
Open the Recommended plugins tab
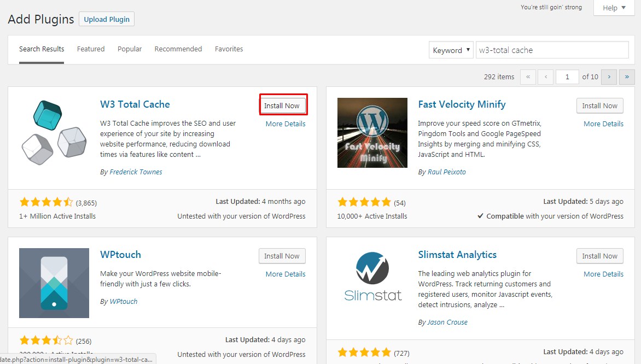tap(178, 49)
